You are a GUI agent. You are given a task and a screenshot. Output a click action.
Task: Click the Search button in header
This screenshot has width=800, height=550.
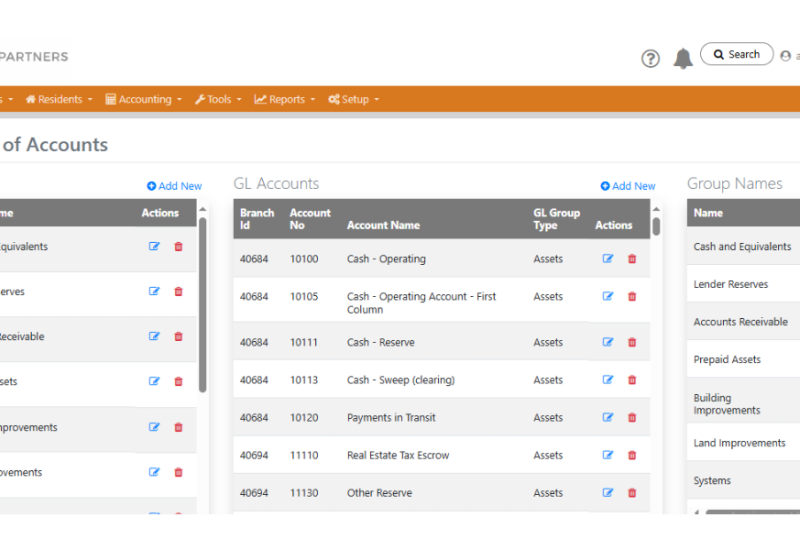tap(737, 55)
